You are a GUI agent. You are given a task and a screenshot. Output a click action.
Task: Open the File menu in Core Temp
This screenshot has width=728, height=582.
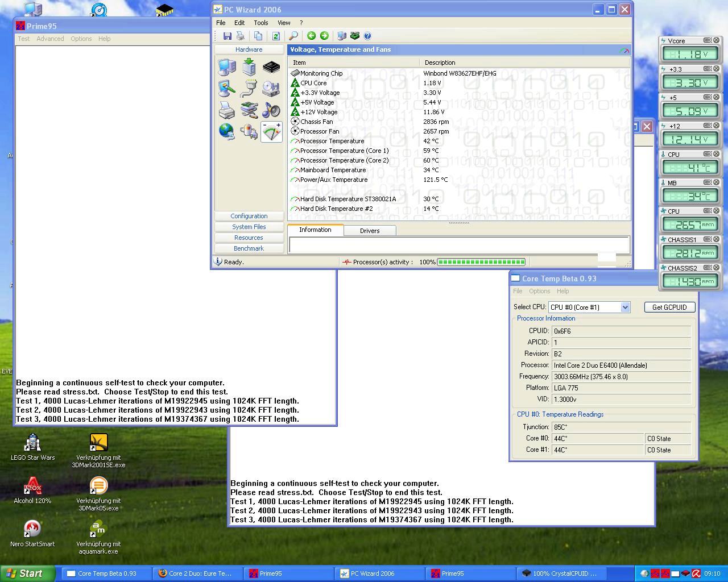[518, 291]
